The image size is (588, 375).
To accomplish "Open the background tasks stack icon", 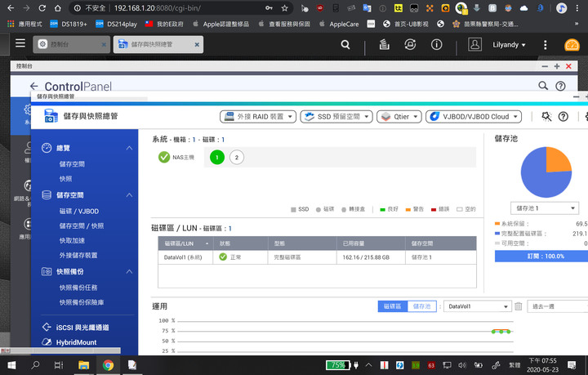I will 384,45.
